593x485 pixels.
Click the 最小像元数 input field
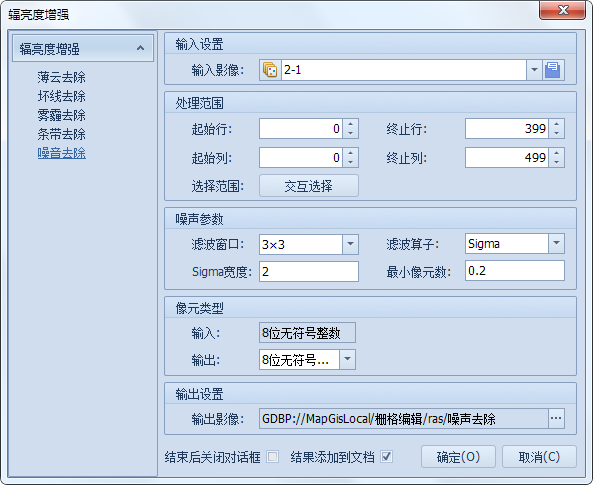(x=515, y=270)
